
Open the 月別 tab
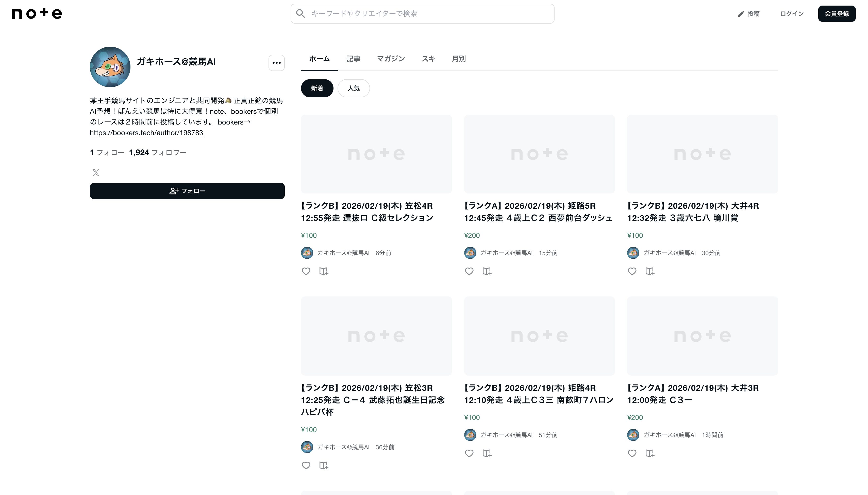pos(458,59)
